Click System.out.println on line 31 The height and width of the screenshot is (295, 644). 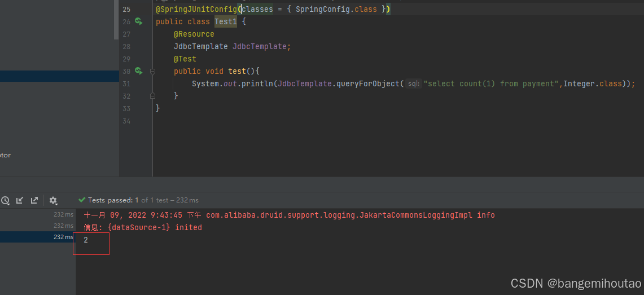pyautogui.click(x=233, y=83)
